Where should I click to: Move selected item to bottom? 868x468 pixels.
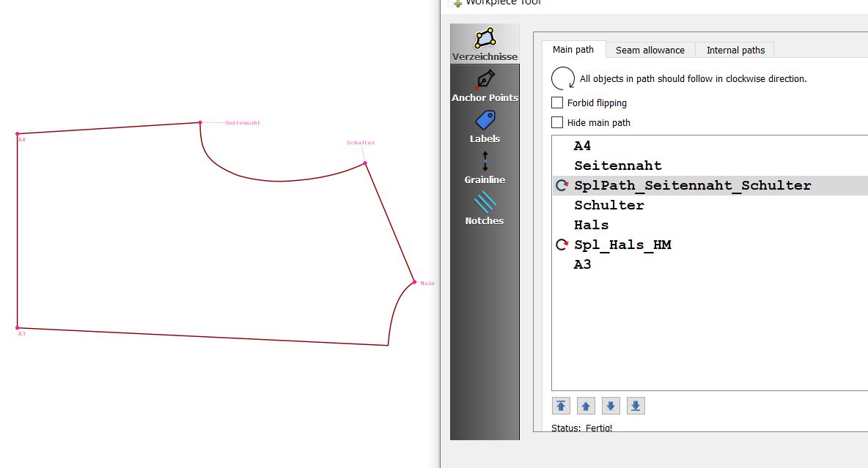tap(636, 406)
